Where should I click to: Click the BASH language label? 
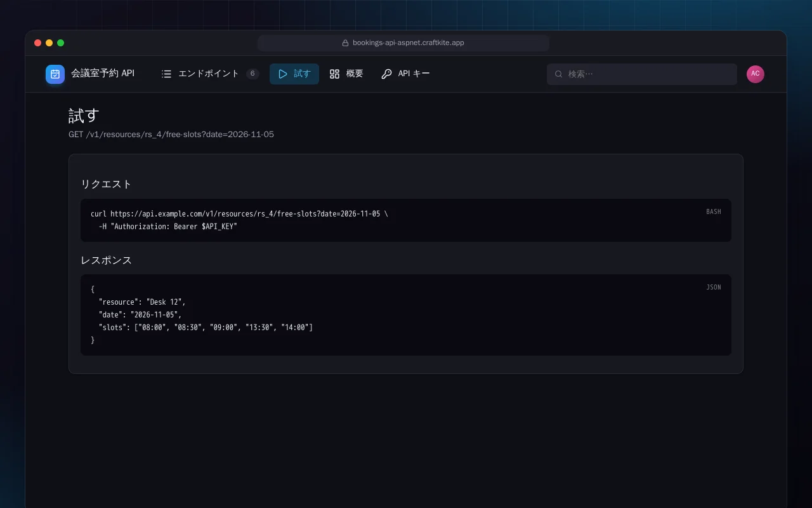(714, 211)
